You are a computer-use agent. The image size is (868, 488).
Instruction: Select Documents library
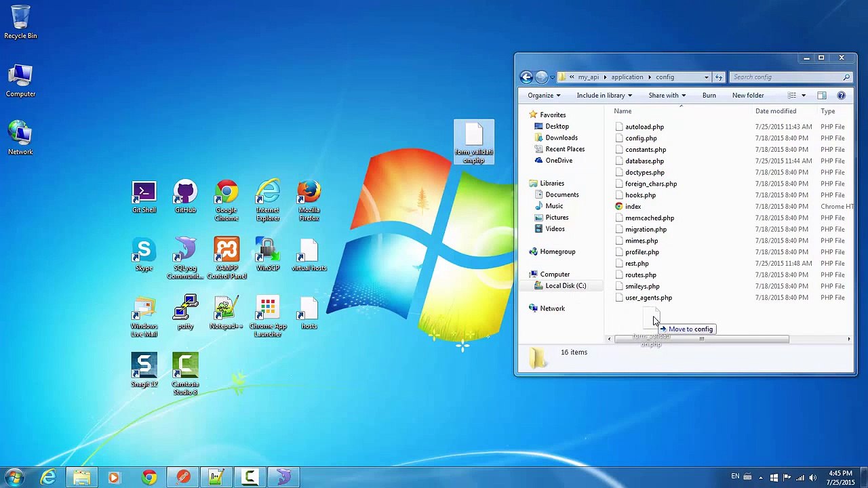[x=562, y=195]
